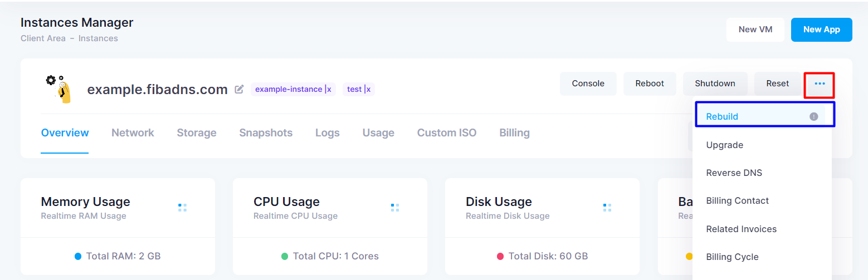Viewport: 868px width, 280px height.
Task: Open the instance Console
Action: coord(588,83)
